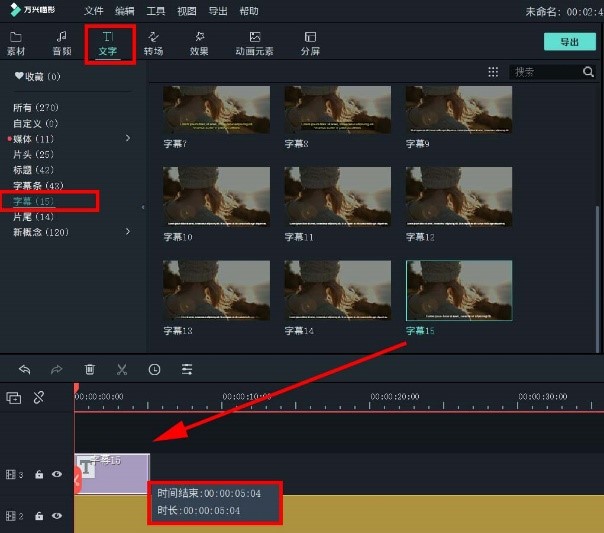
Task: Select the 字幕12 thumbnail
Action: [459, 196]
